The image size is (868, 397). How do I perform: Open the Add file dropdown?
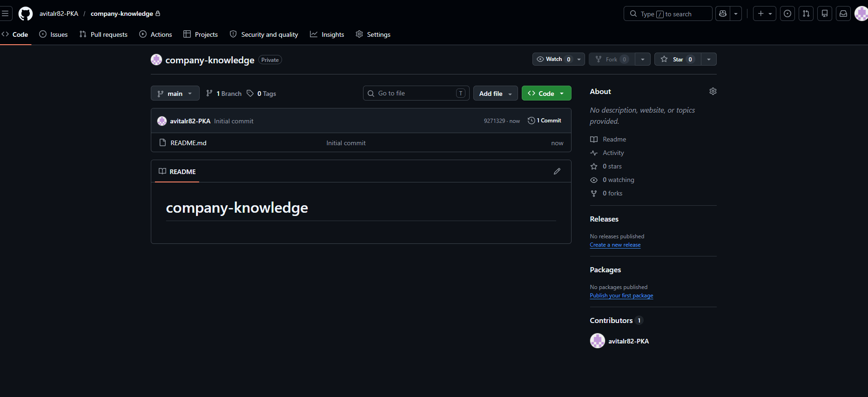pos(496,94)
